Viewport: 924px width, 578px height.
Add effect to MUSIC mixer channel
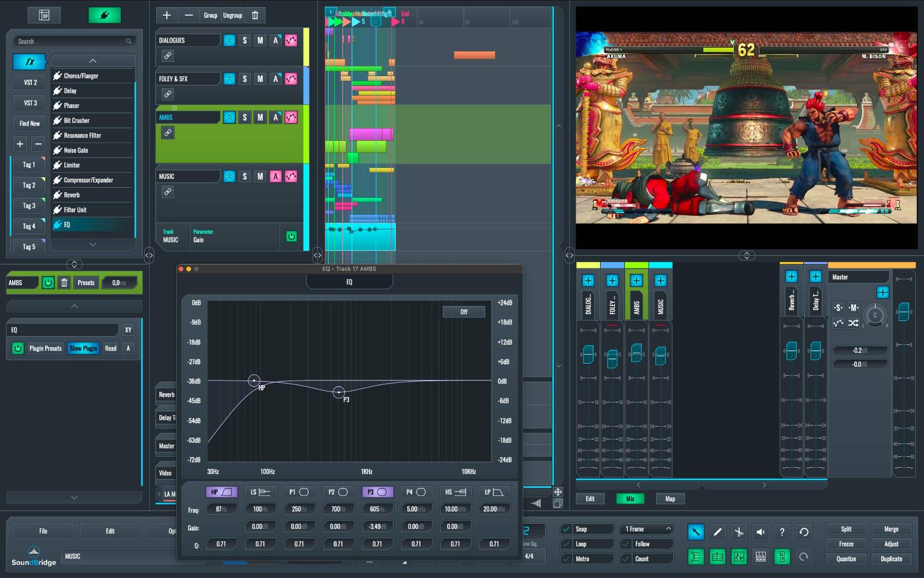(x=660, y=281)
